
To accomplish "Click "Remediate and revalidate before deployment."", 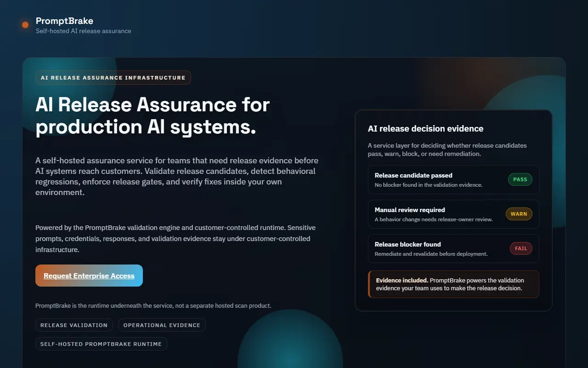I will [431, 254].
